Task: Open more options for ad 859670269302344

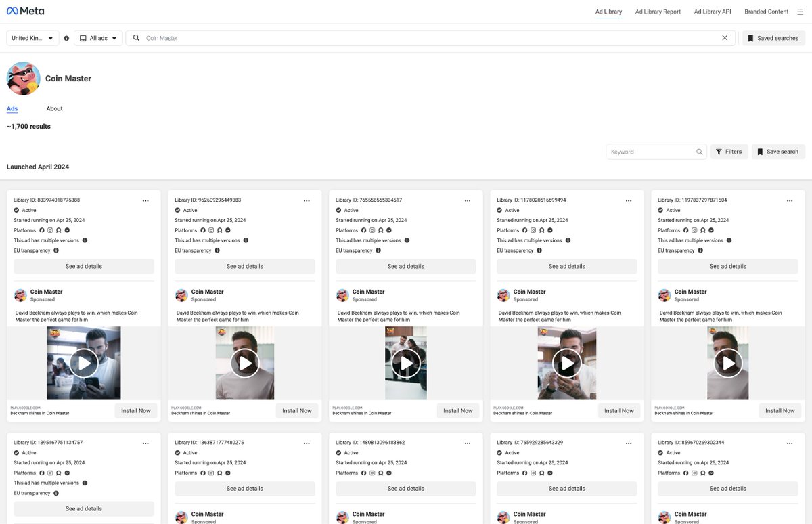Action: click(790, 443)
